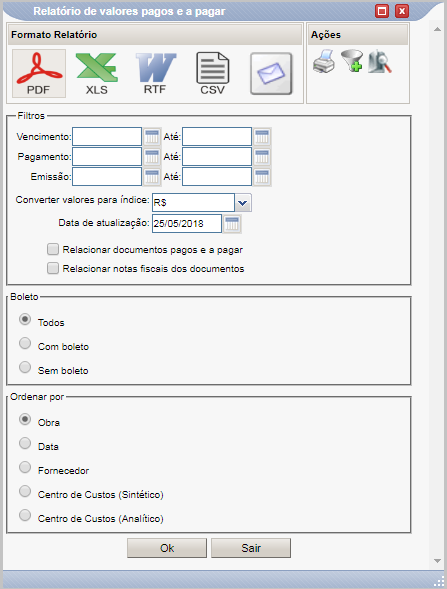Click the Pagamento start date field
This screenshot has width=447, height=589.
[107, 157]
